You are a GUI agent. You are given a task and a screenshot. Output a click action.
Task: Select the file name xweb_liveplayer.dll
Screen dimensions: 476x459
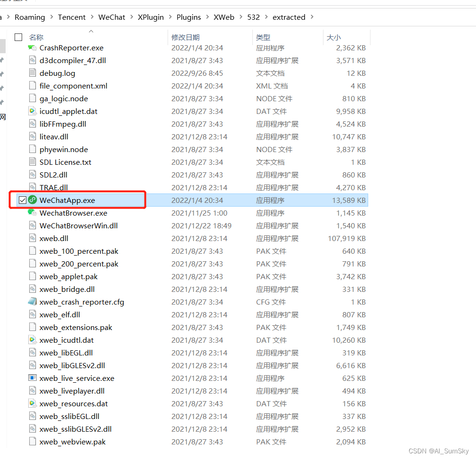(x=72, y=391)
